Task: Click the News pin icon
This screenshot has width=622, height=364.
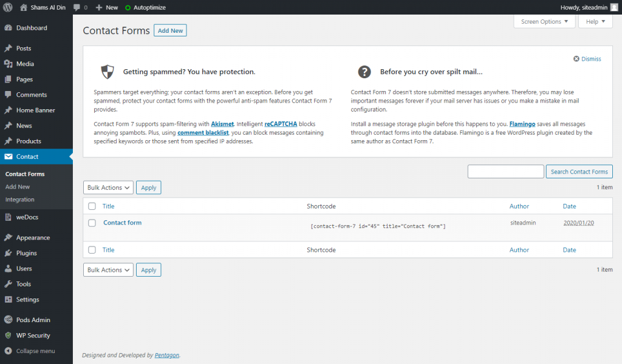Action: (8, 126)
